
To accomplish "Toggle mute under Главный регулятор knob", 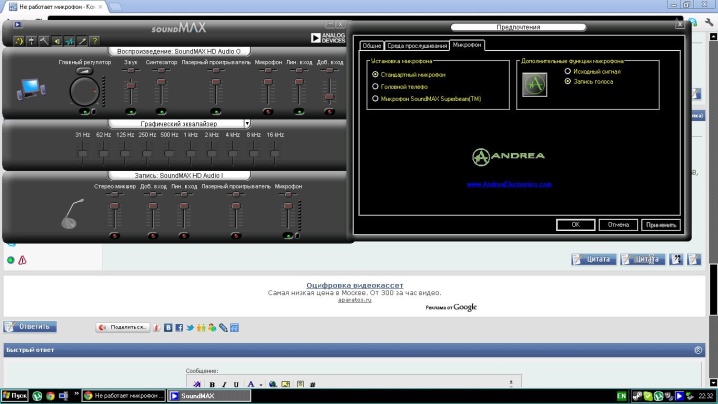I will [84, 111].
